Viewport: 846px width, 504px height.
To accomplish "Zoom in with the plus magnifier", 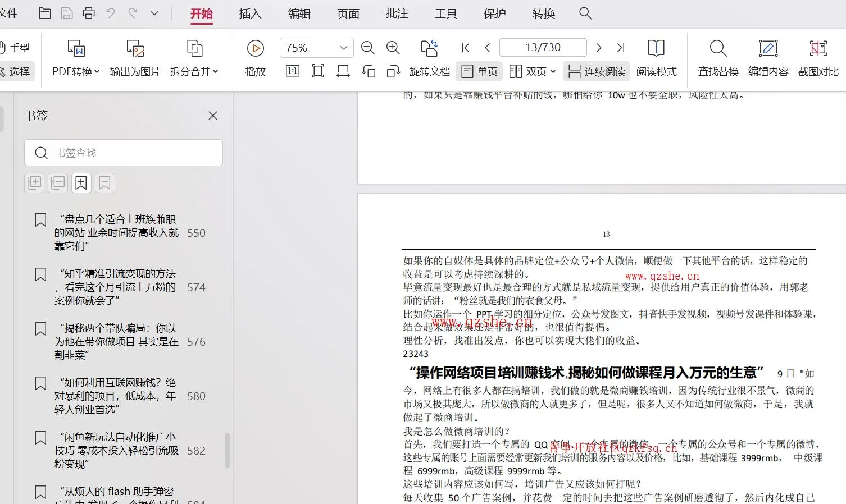I will 393,48.
